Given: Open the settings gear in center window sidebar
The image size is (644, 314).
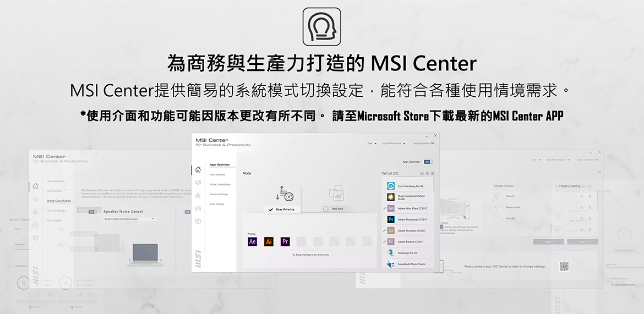Looking at the screenshot, I should [198, 221].
